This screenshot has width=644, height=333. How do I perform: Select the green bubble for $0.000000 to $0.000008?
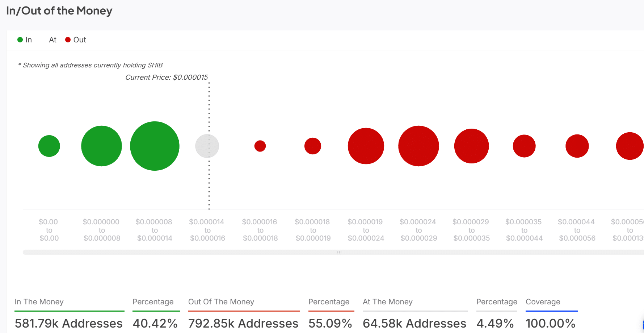(101, 146)
